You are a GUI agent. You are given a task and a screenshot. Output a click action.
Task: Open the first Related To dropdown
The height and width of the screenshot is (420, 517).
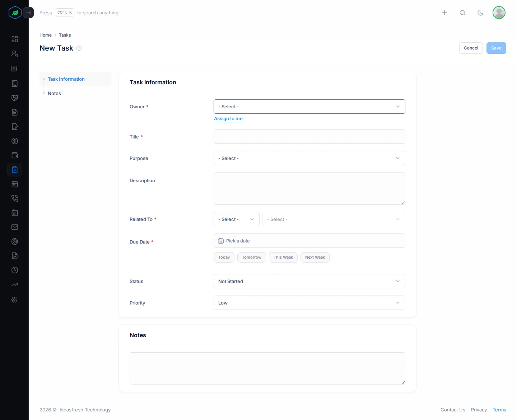click(x=237, y=219)
